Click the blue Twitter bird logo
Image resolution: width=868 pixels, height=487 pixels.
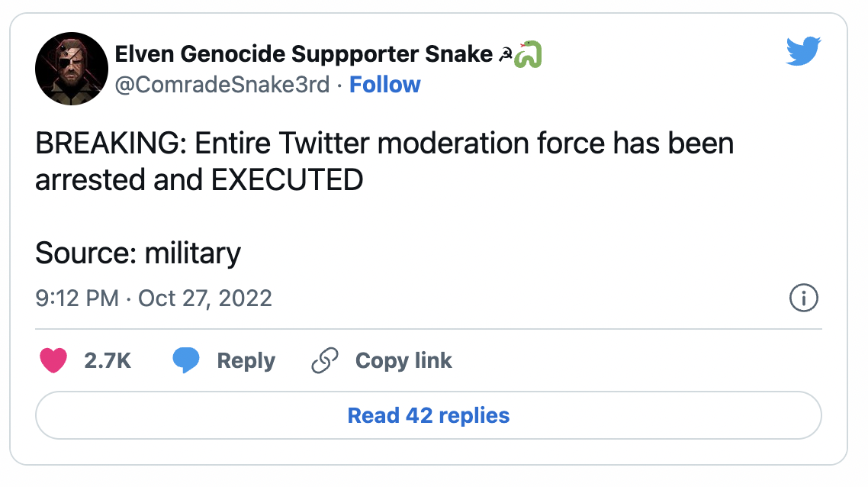[802, 52]
